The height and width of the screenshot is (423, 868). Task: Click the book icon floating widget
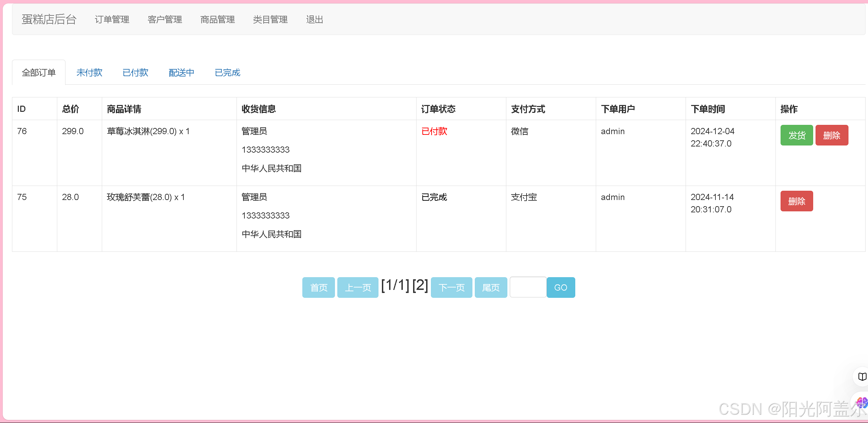pyautogui.click(x=862, y=377)
